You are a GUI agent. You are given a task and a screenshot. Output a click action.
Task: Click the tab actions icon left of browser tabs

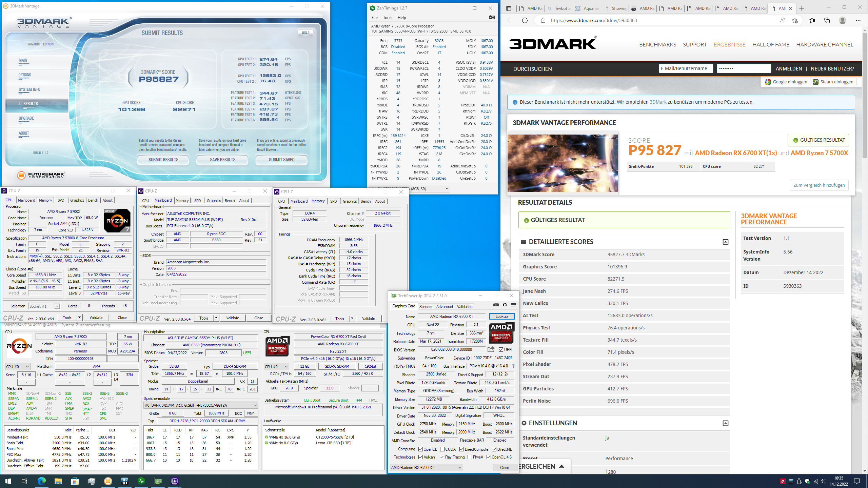point(508,8)
